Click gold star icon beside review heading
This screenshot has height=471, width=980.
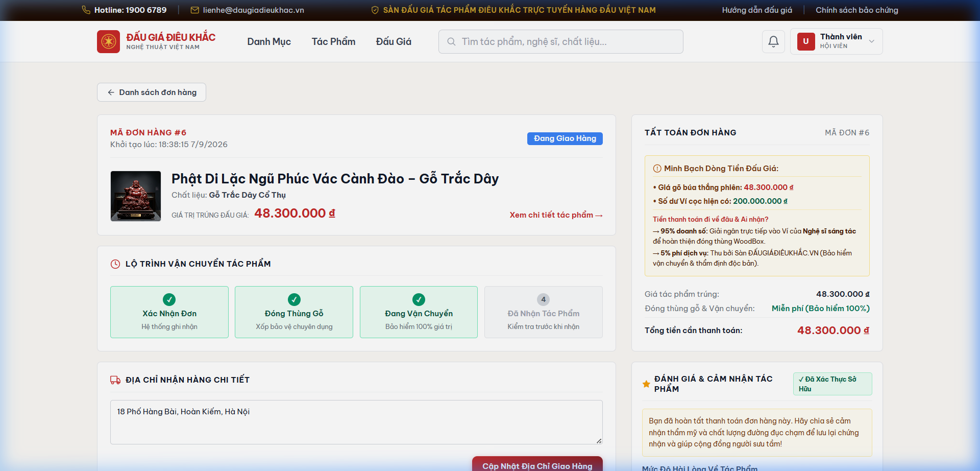click(x=646, y=384)
